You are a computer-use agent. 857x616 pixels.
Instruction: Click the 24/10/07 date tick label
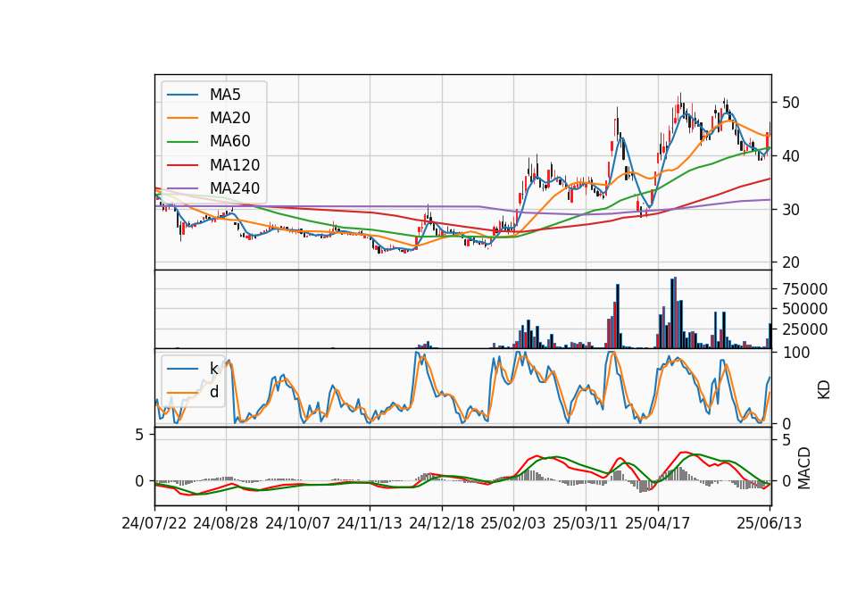[298, 523]
